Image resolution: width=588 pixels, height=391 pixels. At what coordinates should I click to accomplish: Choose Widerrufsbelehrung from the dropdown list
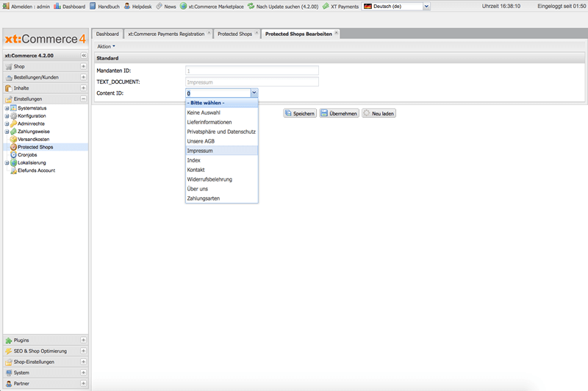pos(222,179)
